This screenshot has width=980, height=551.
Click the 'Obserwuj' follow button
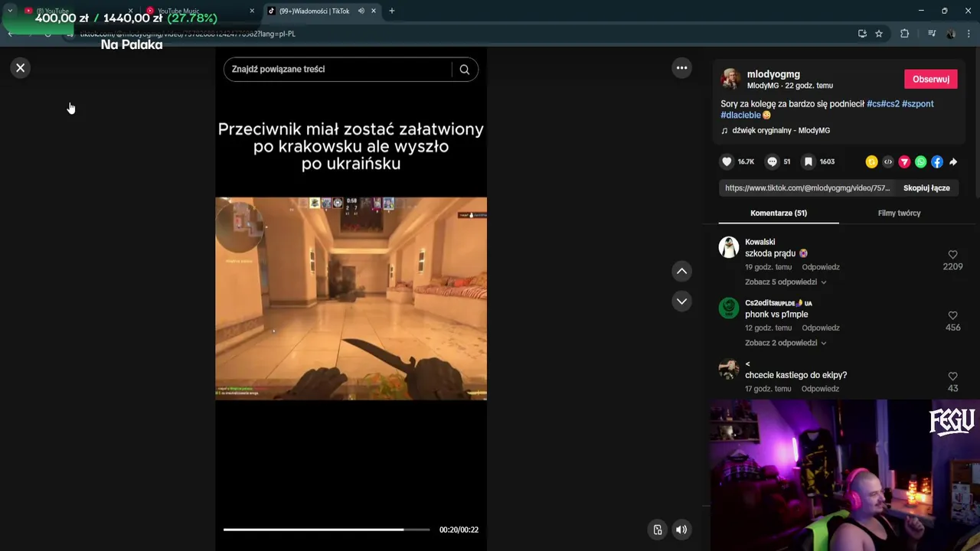click(x=930, y=80)
